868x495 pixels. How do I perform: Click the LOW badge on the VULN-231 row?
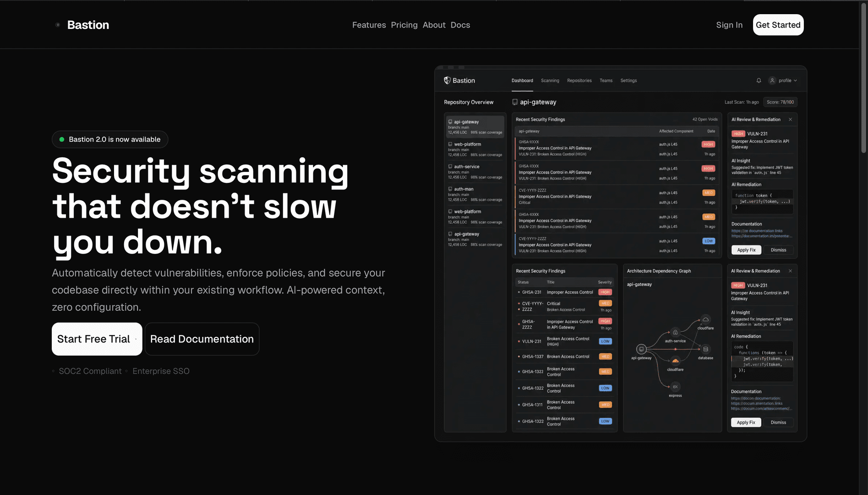605,341
